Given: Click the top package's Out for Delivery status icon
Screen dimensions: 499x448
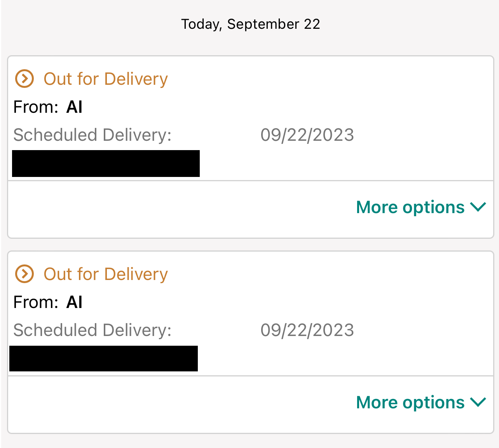Looking at the screenshot, I should [24, 79].
